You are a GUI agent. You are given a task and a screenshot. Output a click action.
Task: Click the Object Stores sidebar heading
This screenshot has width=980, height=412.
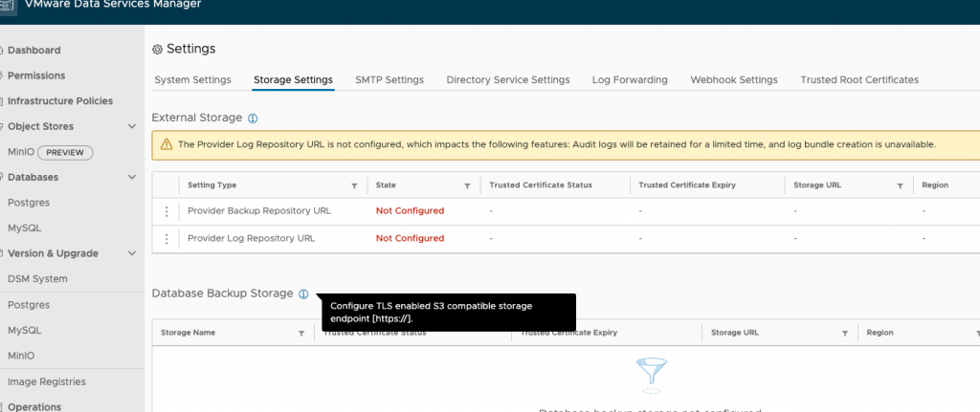click(x=40, y=126)
